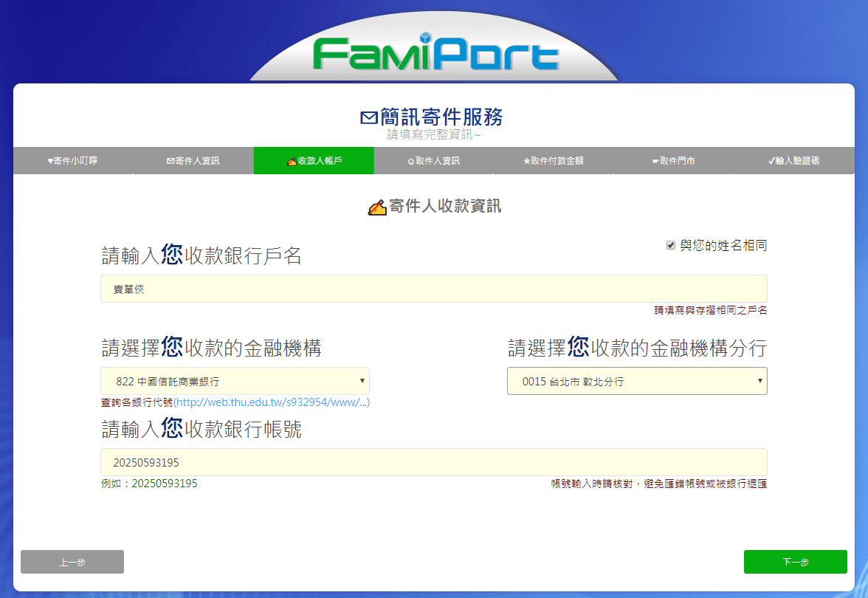Toggle the 與您的姓名相同 checkbox
Image resolution: width=868 pixels, height=598 pixels.
click(671, 245)
